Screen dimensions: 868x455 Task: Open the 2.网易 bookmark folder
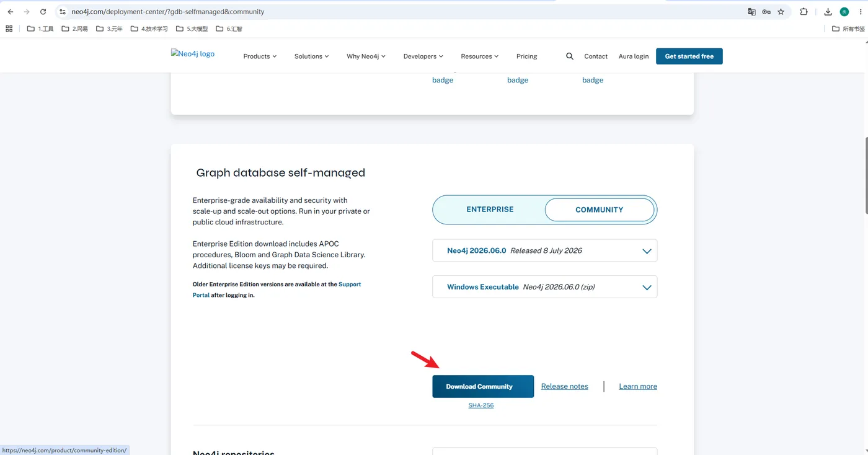(x=75, y=29)
